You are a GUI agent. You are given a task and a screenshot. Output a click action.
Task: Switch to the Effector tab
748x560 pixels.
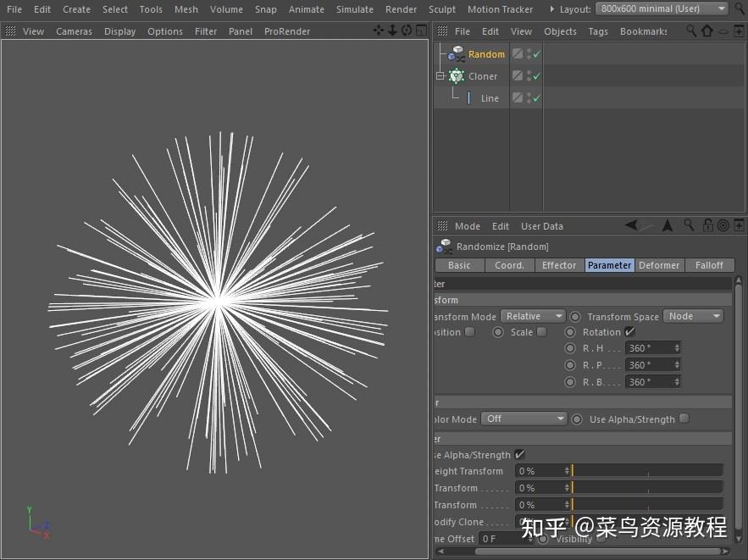[559, 265]
